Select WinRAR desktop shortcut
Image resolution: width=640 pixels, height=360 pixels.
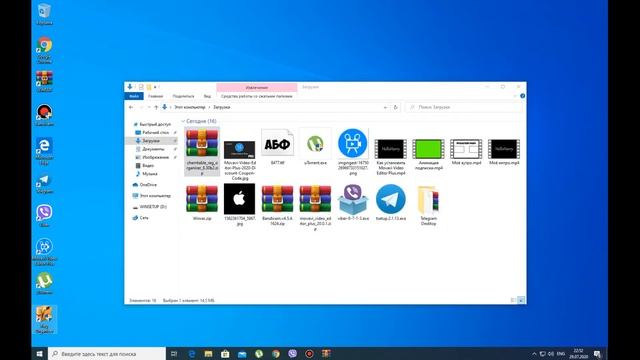coord(44,81)
